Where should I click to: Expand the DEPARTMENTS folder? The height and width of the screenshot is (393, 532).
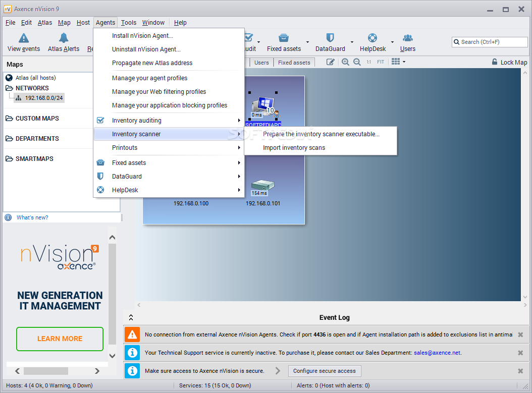click(x=9, y=139)
